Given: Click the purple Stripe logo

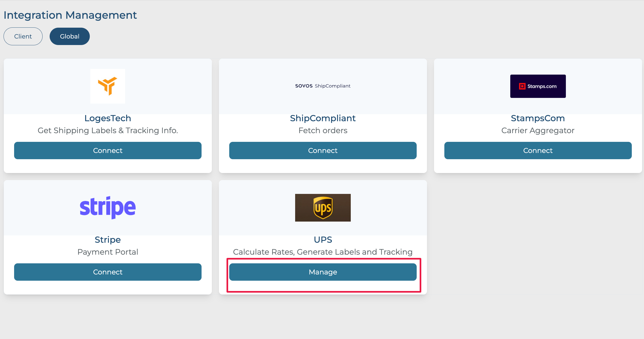Looking at the screenshot, I should (108, 207).
